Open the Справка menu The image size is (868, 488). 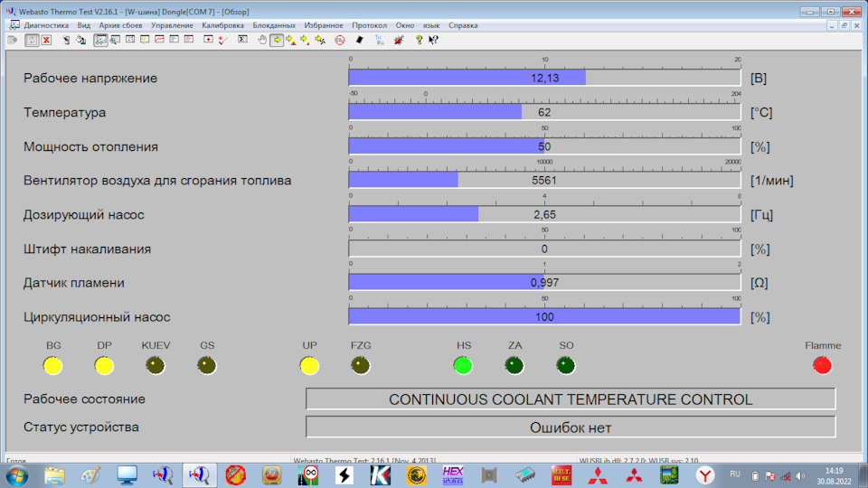[463, 25]
